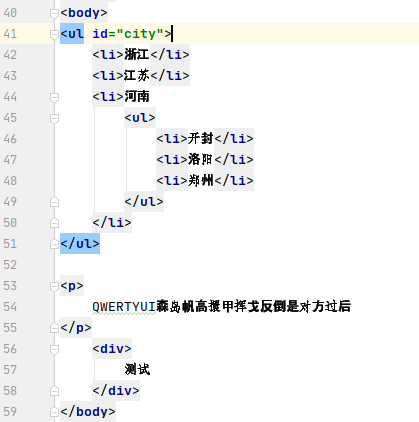Click line number 57 in gutter

click(10, 370)
